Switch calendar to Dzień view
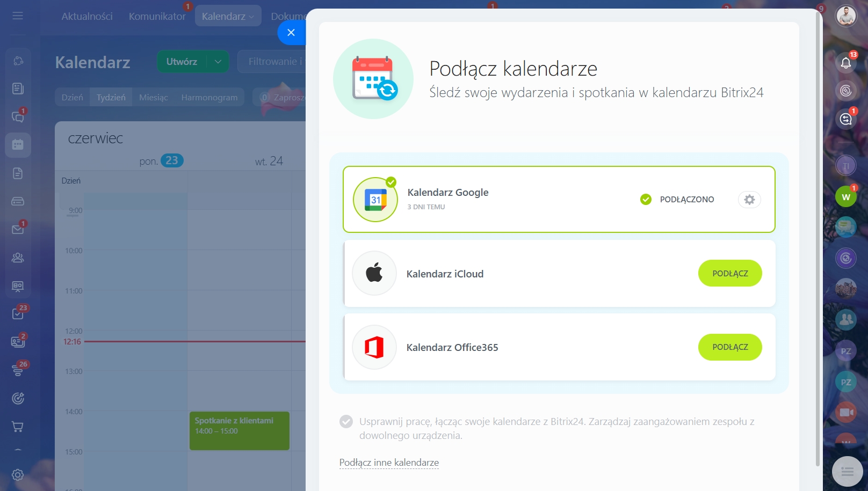The image size is (868, 491). click(x=73, y=97)
